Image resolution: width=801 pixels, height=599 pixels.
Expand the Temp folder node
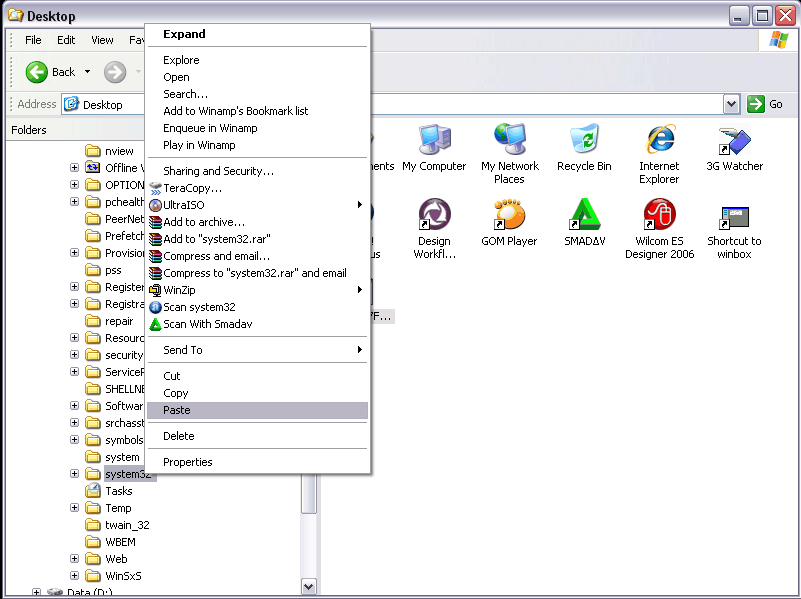click(75, 508)
